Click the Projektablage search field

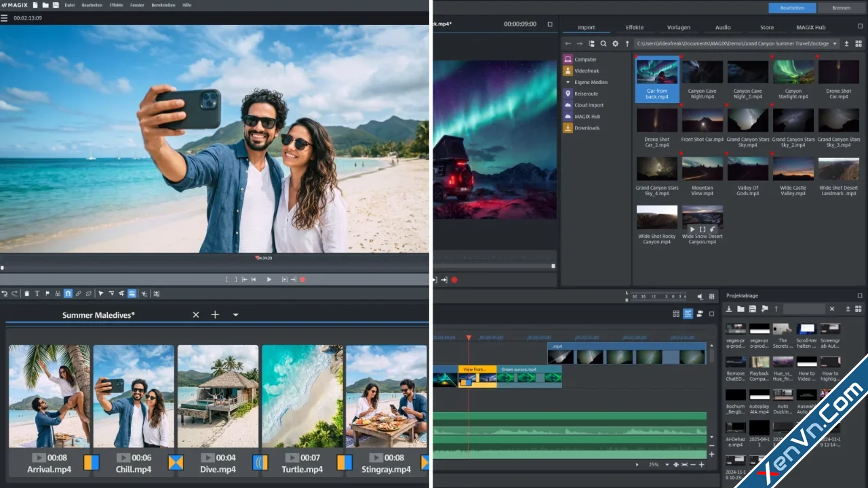tap(804, 308)
